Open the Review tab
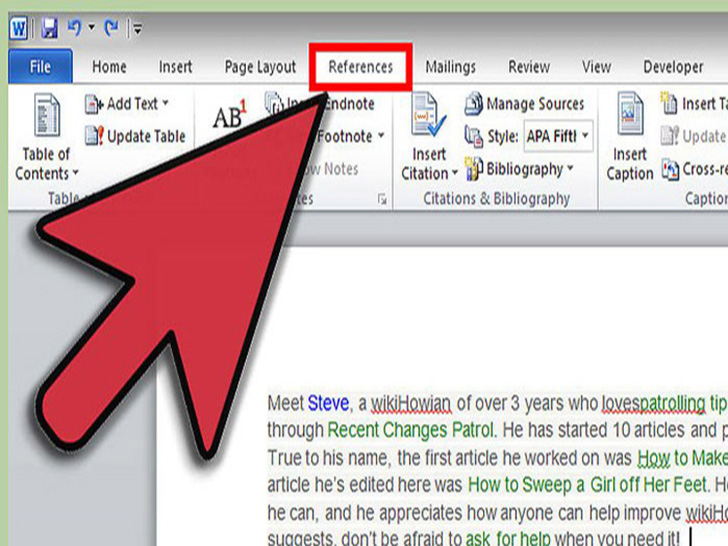 [529, 67]
